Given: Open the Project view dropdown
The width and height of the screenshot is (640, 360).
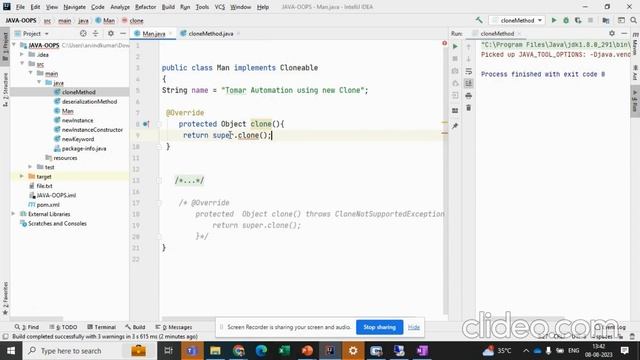Looking at the screenshot, I should pos(32,33).
